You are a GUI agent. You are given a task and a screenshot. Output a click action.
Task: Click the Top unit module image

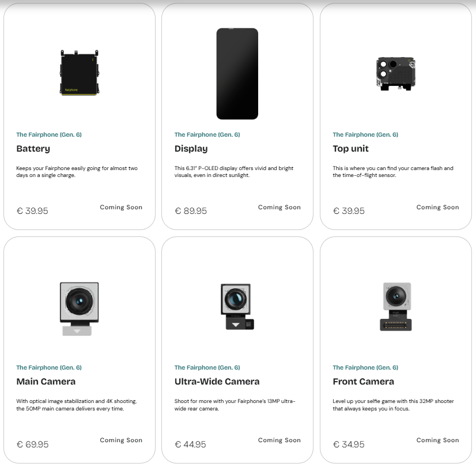[x=395, y=73]
